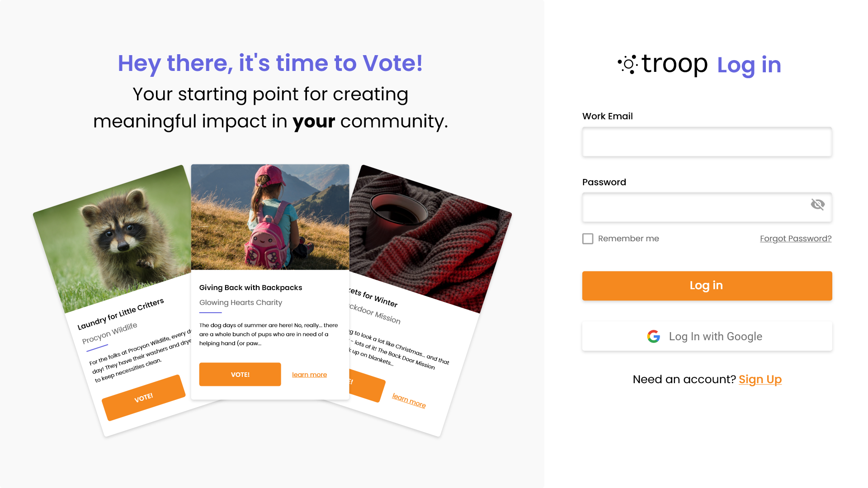Click the Remember me label text
868x488 pixels.
(628, 239)
